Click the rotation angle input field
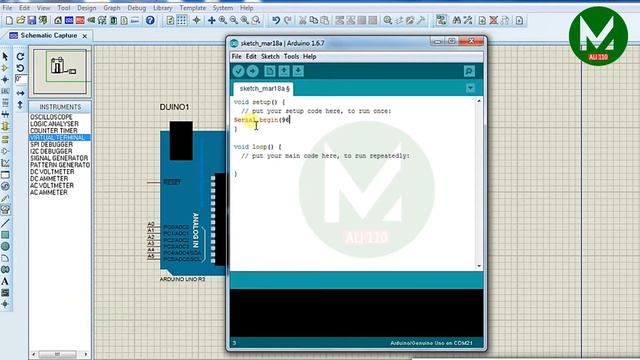Screen dimensions: 640x360 [21, 79]
